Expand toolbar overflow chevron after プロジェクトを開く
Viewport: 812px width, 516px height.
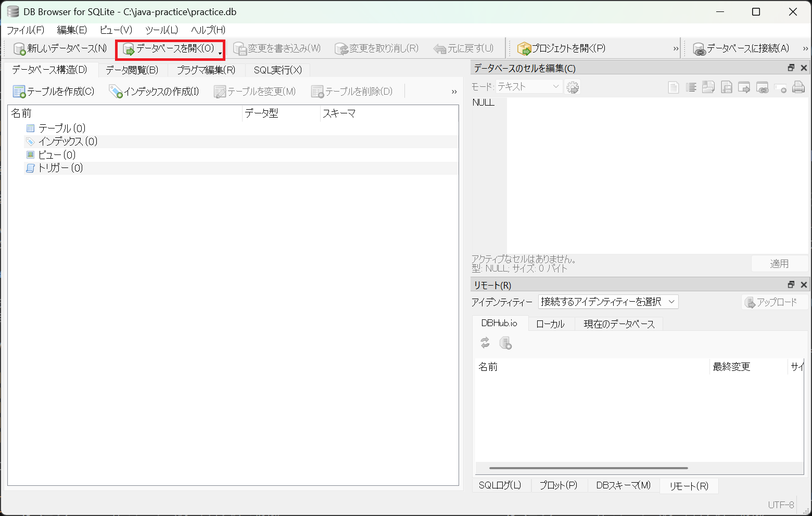676,49
